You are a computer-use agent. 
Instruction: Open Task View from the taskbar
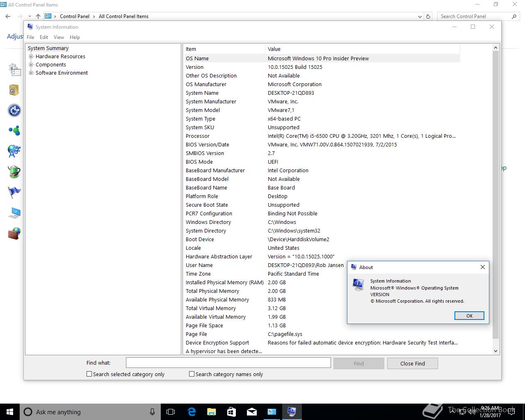[x=171, y=412]
